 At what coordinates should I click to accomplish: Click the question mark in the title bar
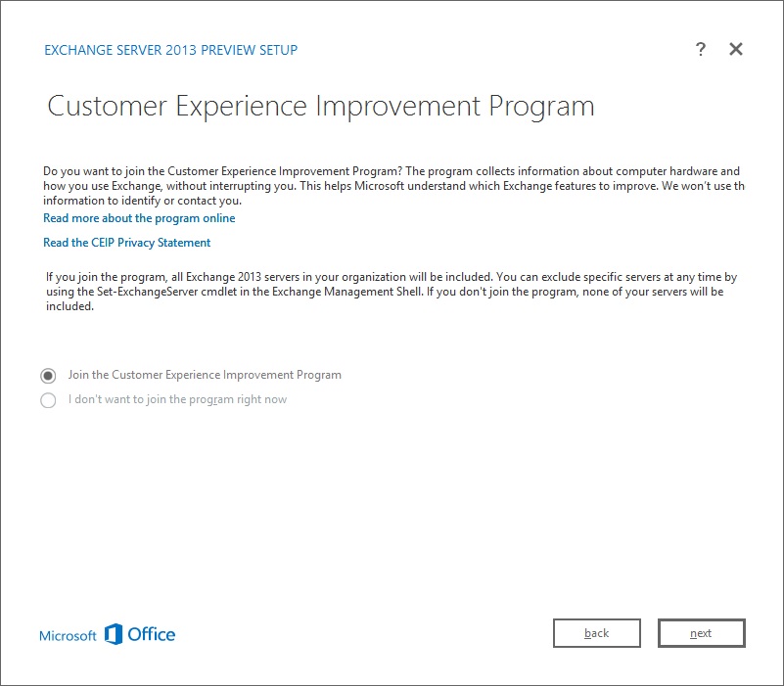[x=701, y=49]
